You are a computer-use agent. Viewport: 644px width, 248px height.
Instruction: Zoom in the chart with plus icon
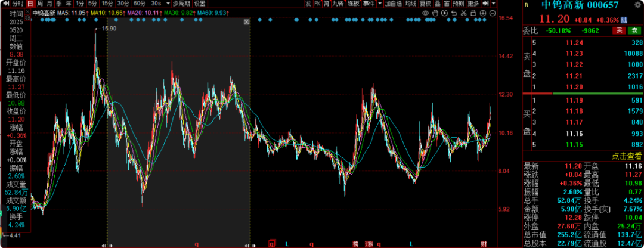(x=483, y=13)
